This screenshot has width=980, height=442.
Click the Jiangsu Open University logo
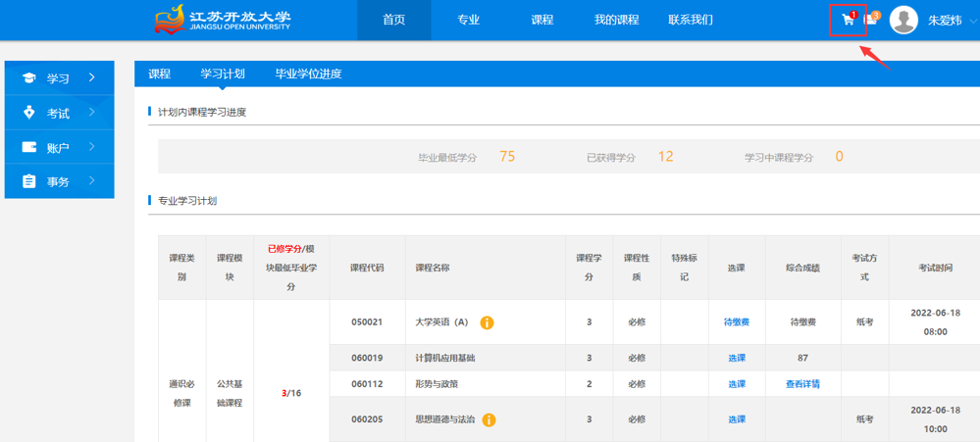click(222, 20)
